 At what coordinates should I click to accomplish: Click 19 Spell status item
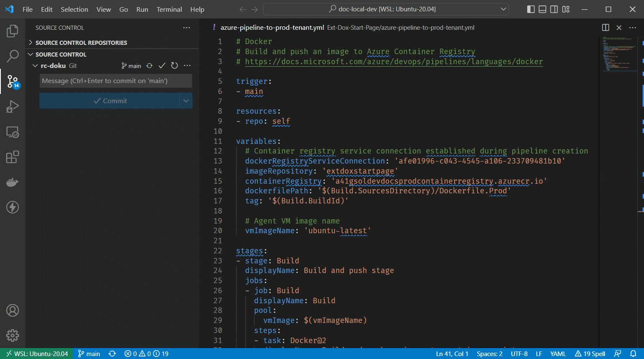tap(590, 354)
